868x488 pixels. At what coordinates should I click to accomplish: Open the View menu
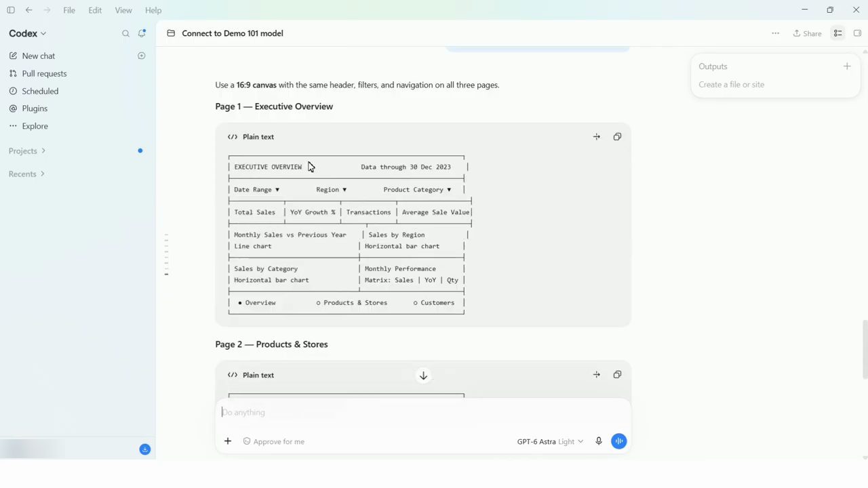tap(123, 10)
